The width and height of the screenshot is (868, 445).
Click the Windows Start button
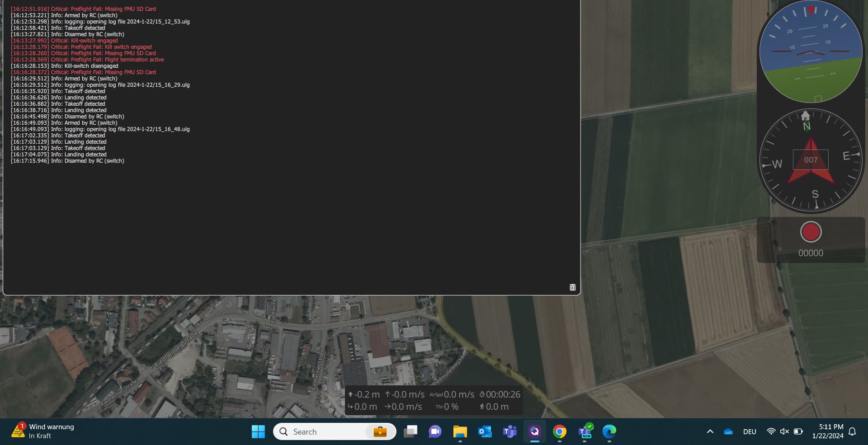(x=258, y=432)
